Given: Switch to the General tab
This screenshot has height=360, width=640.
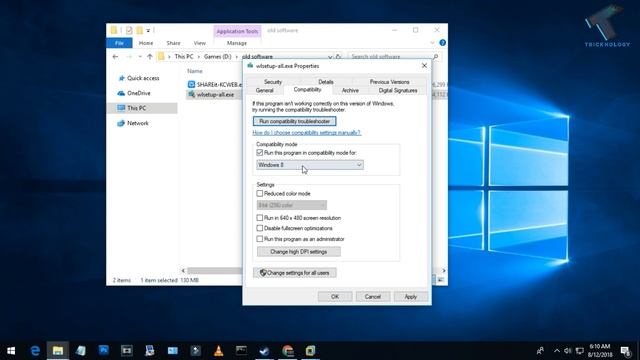Looking at the screenshot, I should point(264,91).
